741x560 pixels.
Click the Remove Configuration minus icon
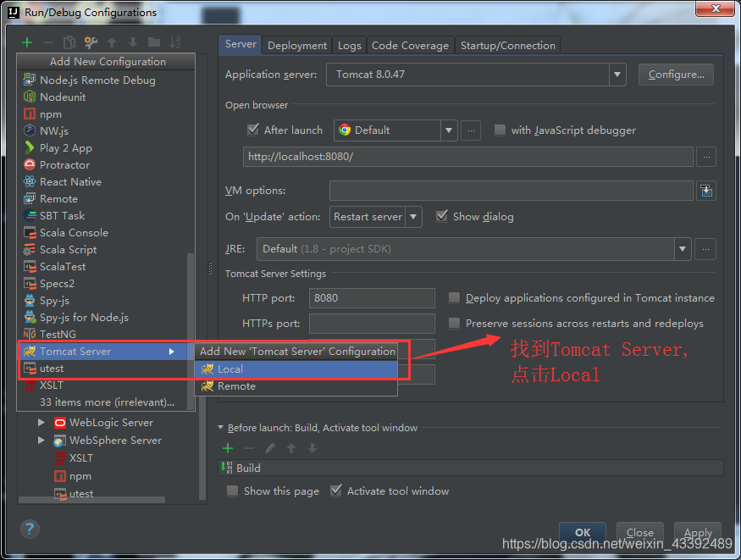pos(48,42)
